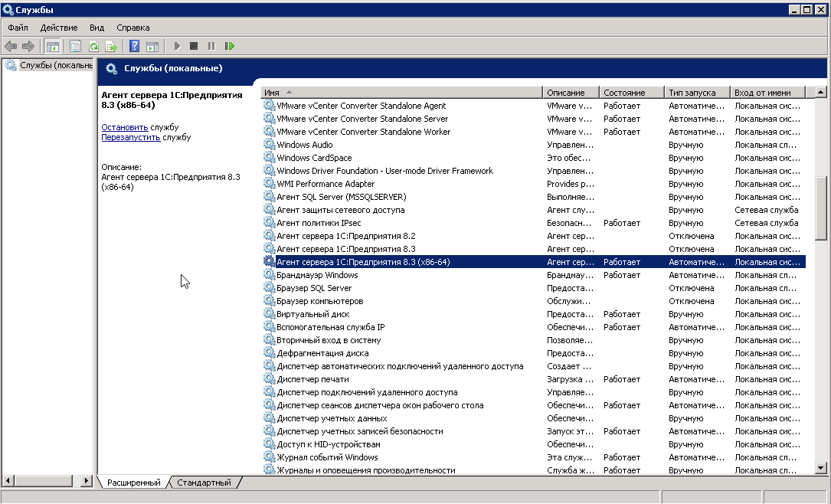Select the VMware vCenter Converter Standalone Server service
831x504 pixels.
534,119
